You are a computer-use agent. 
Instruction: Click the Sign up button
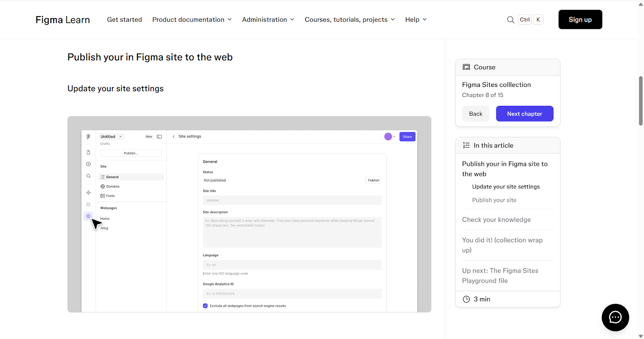[x=580, y=19]
